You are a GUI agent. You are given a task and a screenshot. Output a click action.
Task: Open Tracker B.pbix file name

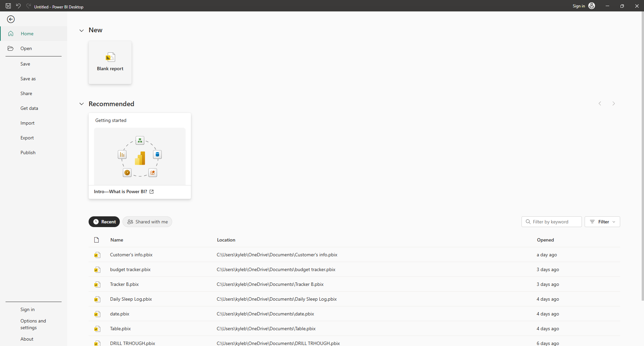tap(124, 284)
